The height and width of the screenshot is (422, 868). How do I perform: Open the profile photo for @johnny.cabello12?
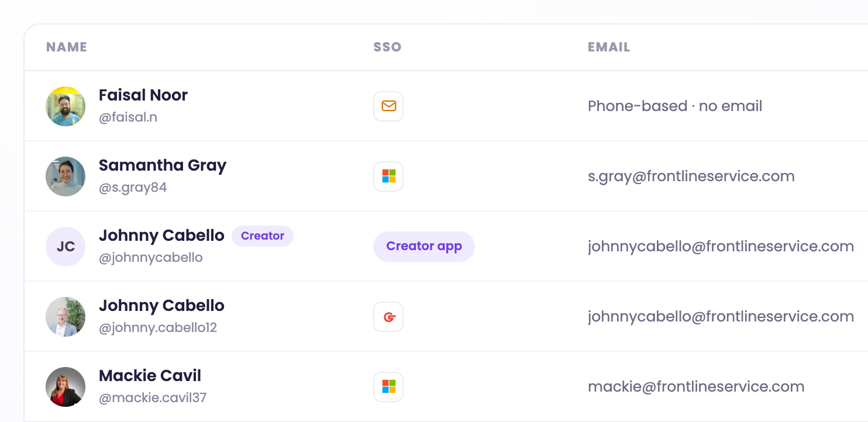[x=66, y=317]
